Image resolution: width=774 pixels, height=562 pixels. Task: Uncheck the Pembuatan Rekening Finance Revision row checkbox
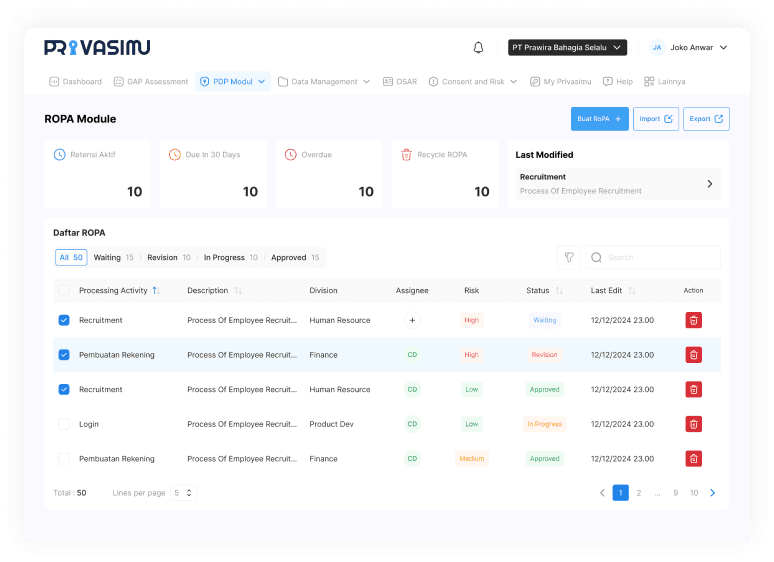pos(64,355)
